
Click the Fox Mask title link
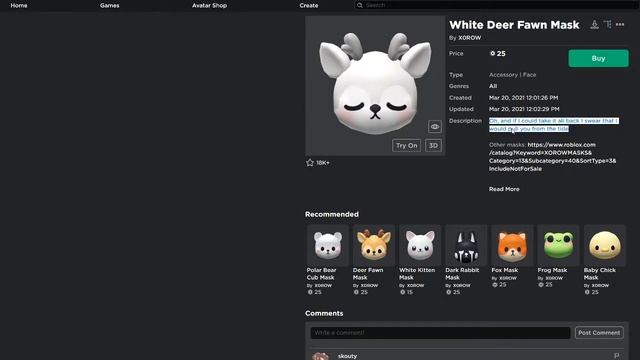click(x=504, y=270)
